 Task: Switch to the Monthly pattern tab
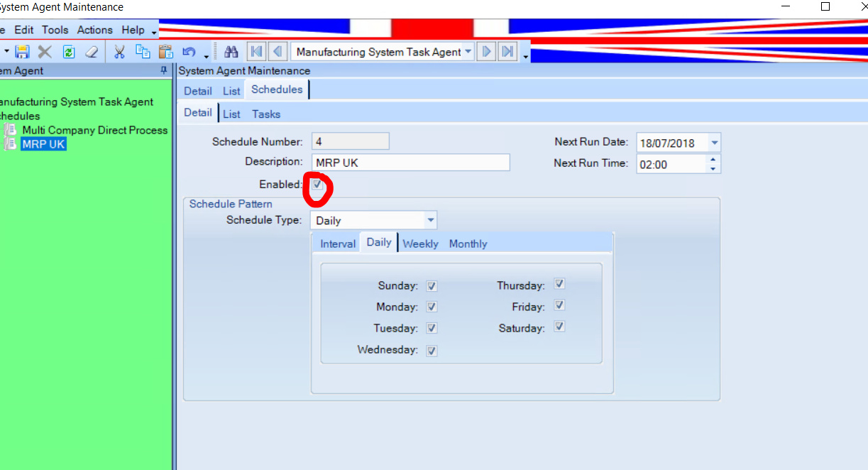[468, 244]
